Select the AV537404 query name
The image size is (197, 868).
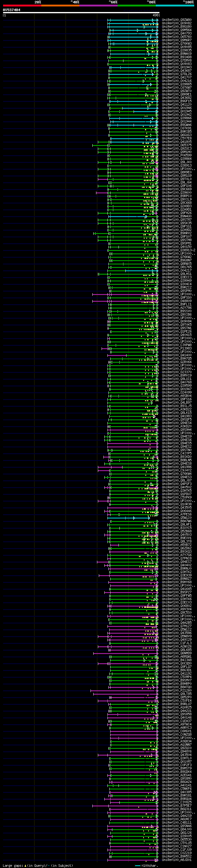(11, 10)
